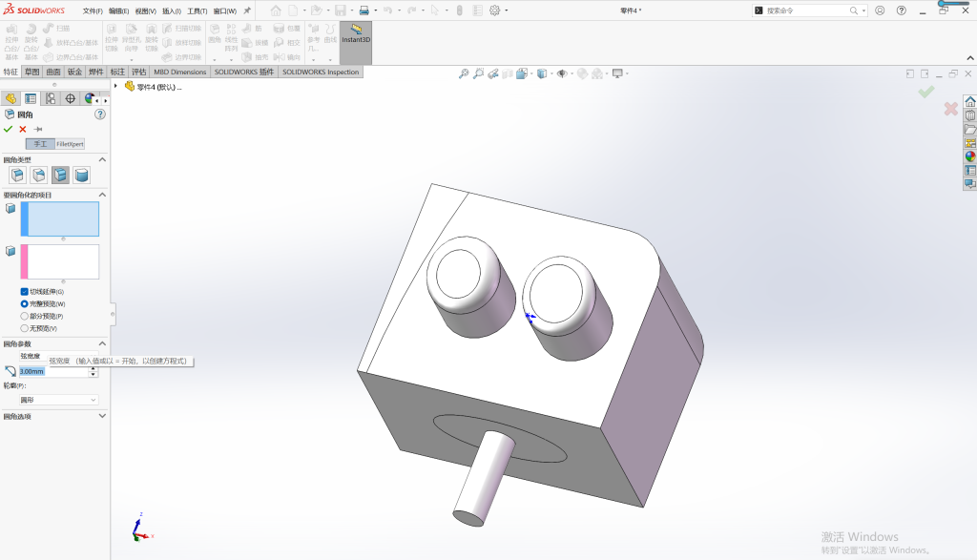Open the File Explorer folder in task pane
This screenshot has width=977, height=560.
[x=970, y=129]
